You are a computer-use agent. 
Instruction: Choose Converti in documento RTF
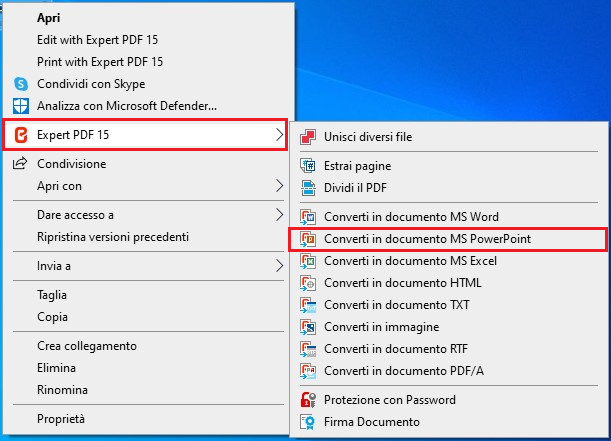(x=449, y=349)
